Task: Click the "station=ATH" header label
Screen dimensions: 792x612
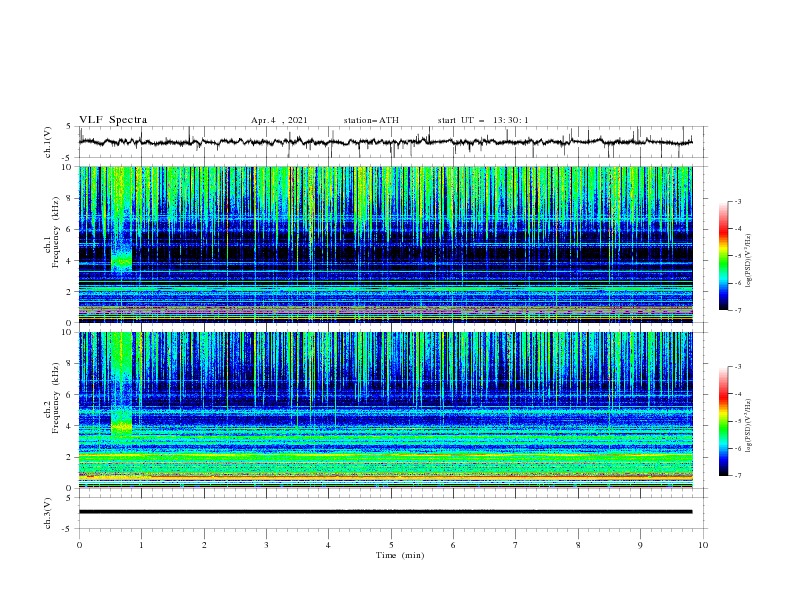Action: coord(371,120)
